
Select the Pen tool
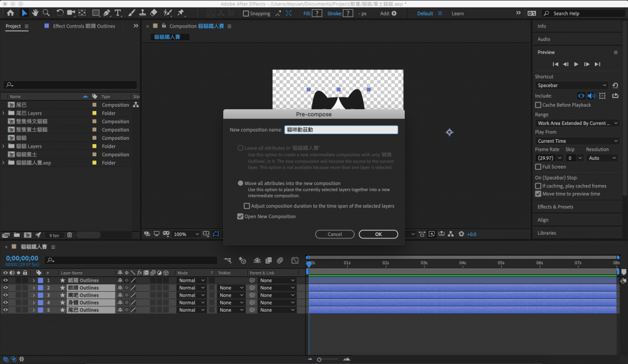point(107,13)
